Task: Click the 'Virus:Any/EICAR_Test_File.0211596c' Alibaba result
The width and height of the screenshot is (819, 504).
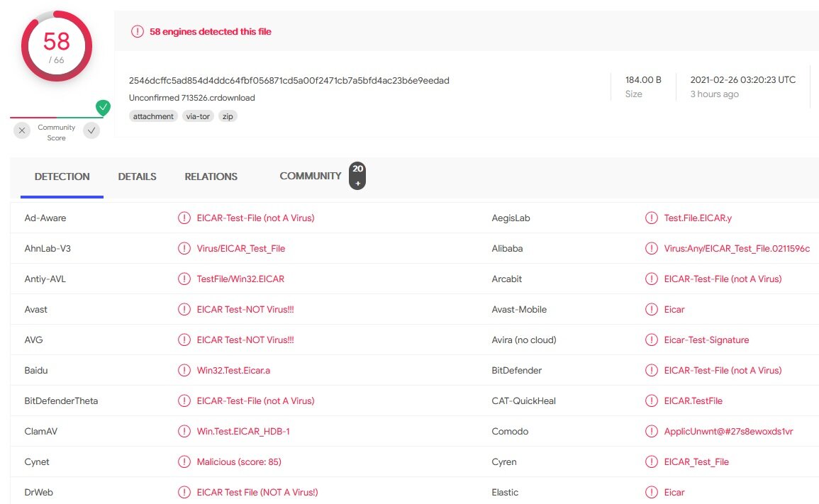Action: [737, 249]
